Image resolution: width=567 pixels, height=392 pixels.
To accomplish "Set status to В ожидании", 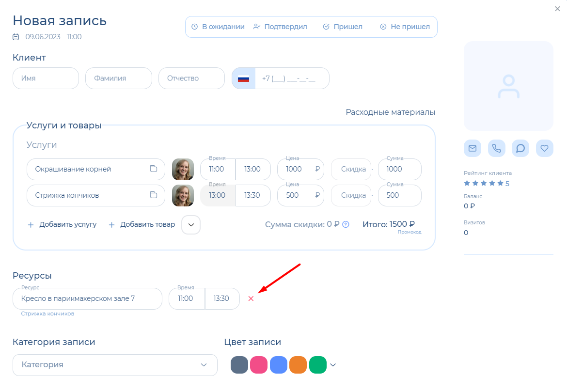I will pos(218,27).
